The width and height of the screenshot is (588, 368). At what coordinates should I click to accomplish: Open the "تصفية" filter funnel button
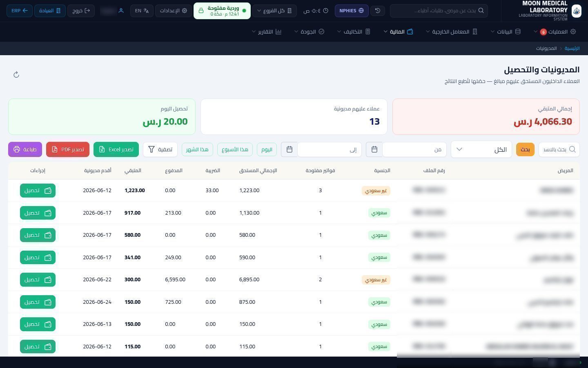coord(160,150)
